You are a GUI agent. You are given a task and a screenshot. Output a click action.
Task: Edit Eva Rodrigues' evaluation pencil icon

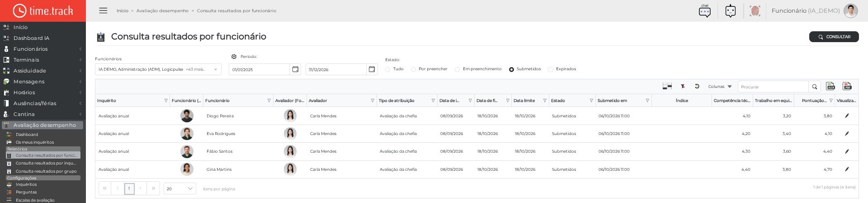[847, 134]
